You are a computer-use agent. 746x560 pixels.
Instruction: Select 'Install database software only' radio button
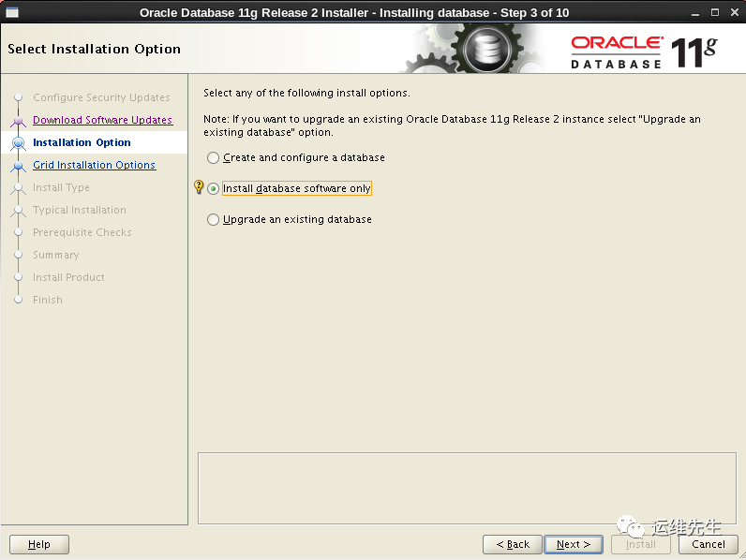[213, 189]
